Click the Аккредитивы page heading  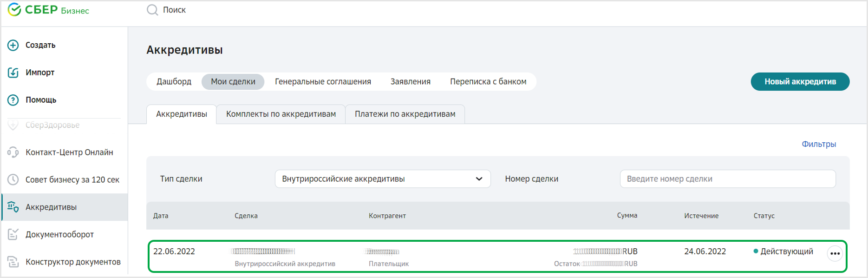pyautogui.click(x=184, y=50)
